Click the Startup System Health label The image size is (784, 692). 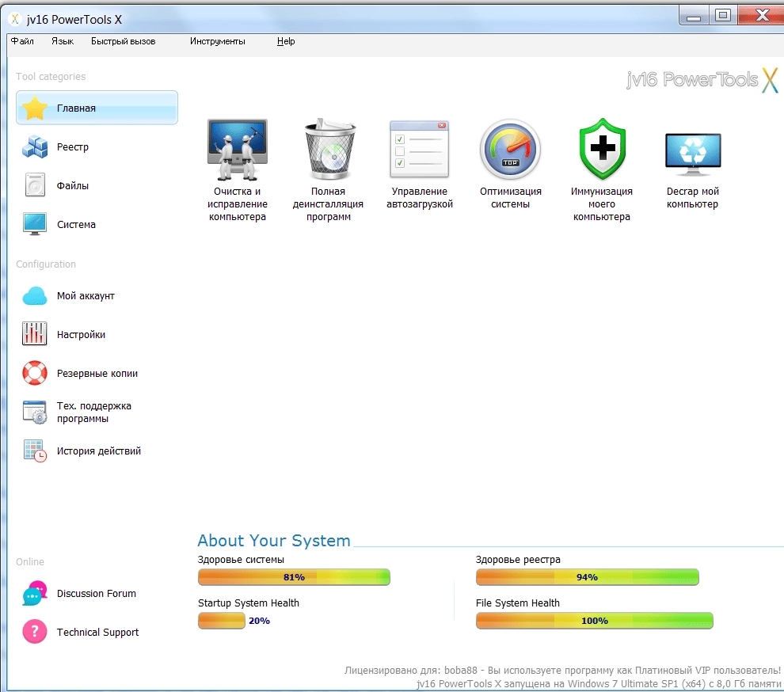tap(249, 603)
